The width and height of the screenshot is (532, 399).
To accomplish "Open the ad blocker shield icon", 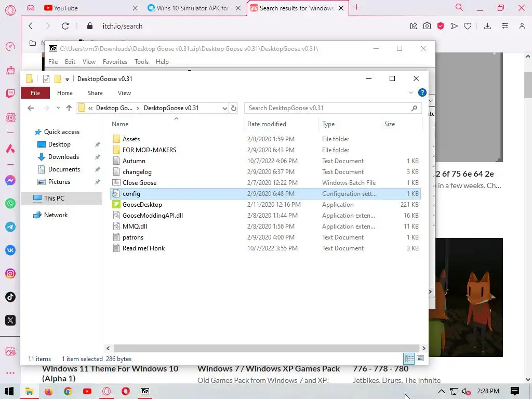I will coord(441,26).
